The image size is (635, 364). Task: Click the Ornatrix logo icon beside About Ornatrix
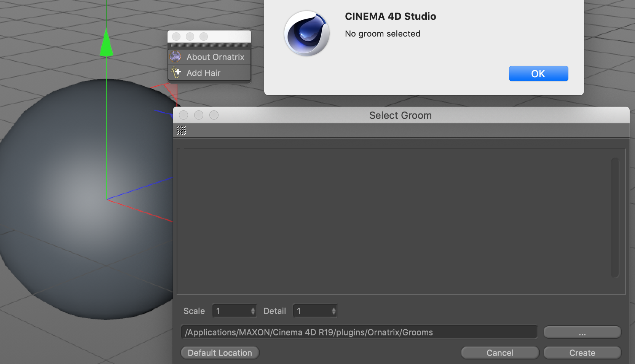tap(176, 57)
